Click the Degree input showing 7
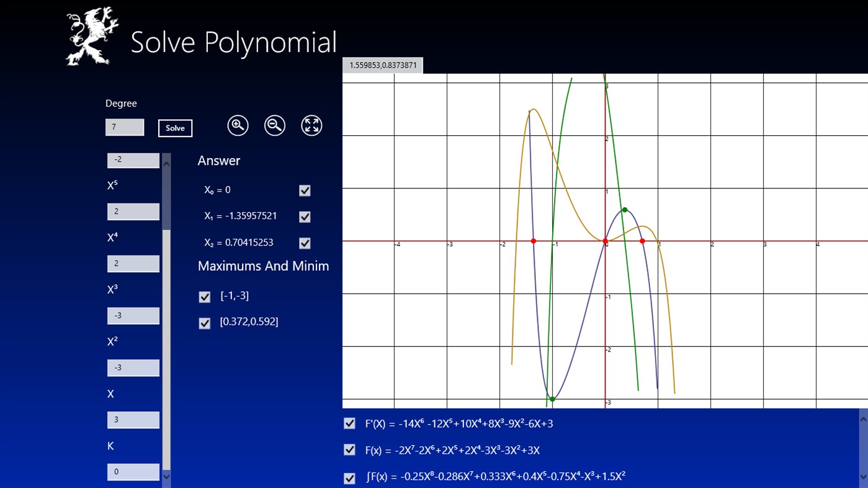 tap(124, 126)
